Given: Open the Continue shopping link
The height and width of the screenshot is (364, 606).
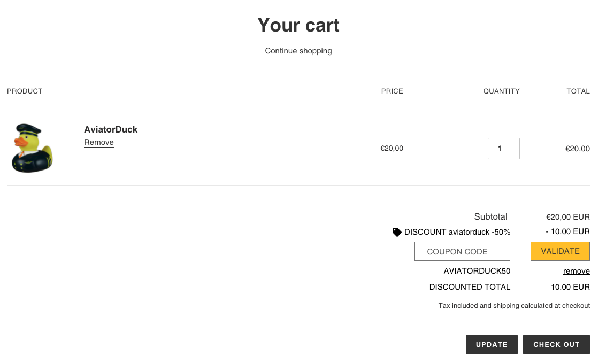Looking at the screenshot, I should click(x=298, y=51).
